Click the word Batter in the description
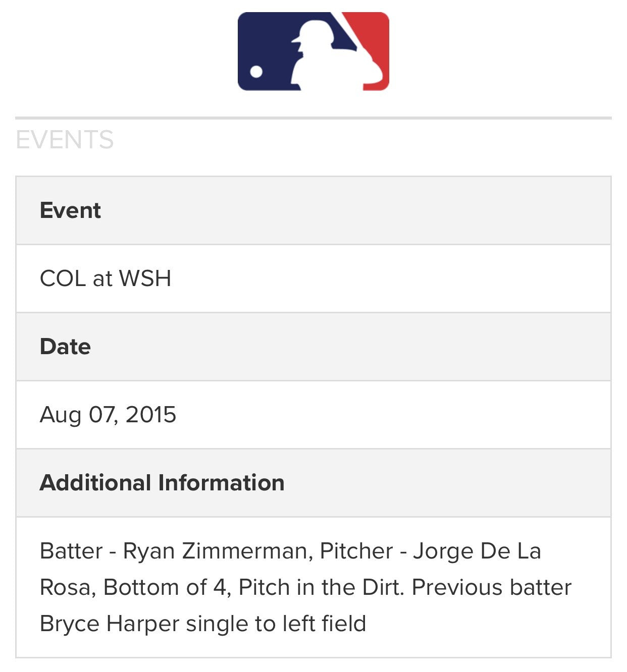 [71, 551]
